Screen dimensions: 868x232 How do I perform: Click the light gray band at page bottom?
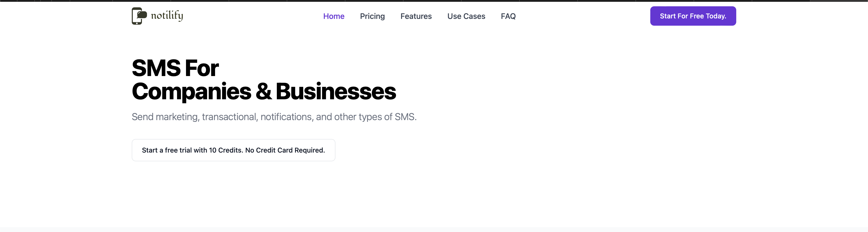pos(434,230)
